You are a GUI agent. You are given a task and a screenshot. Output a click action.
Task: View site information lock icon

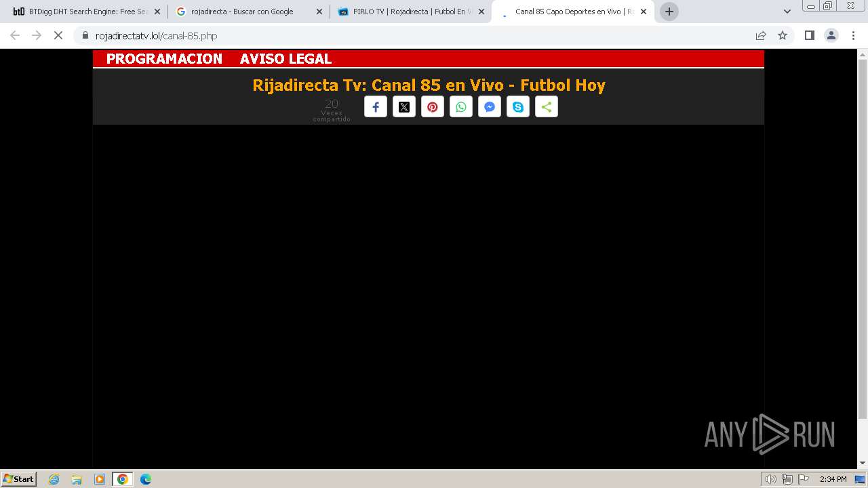pyautogui.click(x=85, y=35)
